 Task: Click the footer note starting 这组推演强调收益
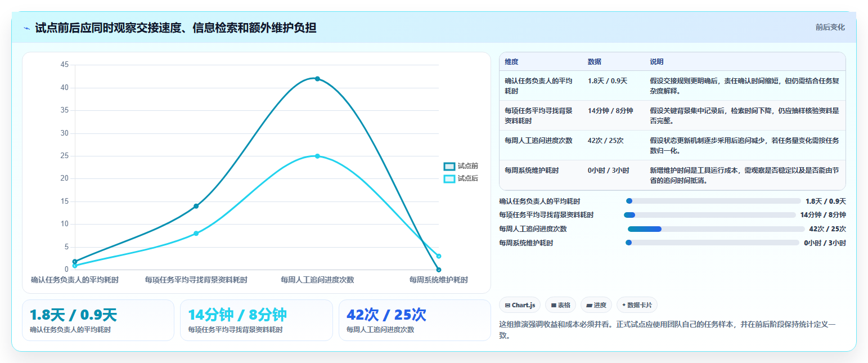coord(667,330)
